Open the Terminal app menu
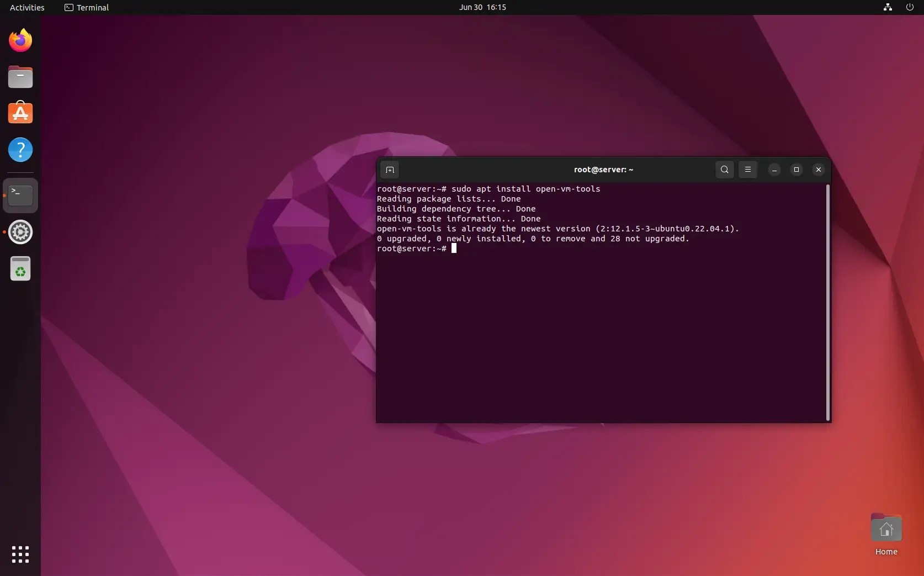Screen dimensions: 924x576 point(87,7)
